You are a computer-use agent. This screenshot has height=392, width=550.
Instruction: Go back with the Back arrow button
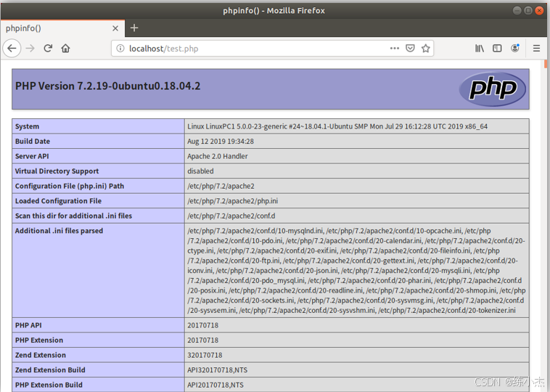point(12,49)
